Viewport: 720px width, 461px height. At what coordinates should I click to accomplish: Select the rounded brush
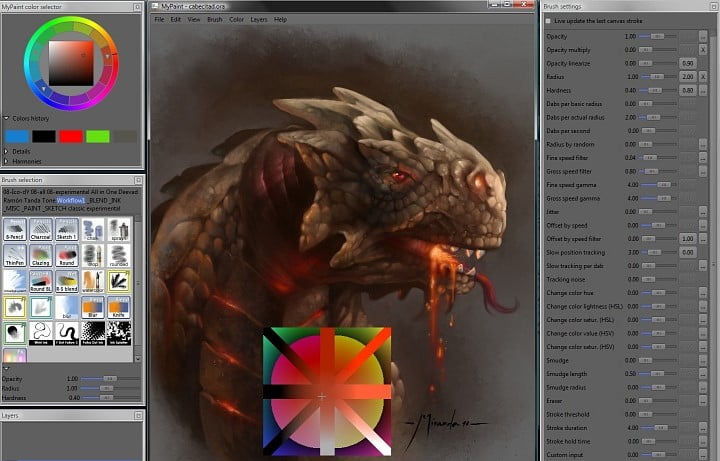[x=118, y=256]
